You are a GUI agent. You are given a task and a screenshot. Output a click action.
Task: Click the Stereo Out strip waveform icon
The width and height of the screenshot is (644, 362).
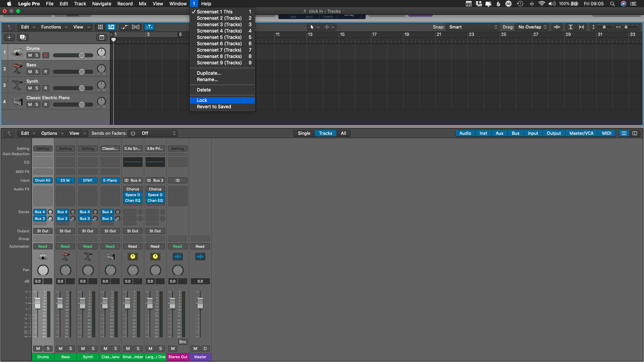coord(178,256)
